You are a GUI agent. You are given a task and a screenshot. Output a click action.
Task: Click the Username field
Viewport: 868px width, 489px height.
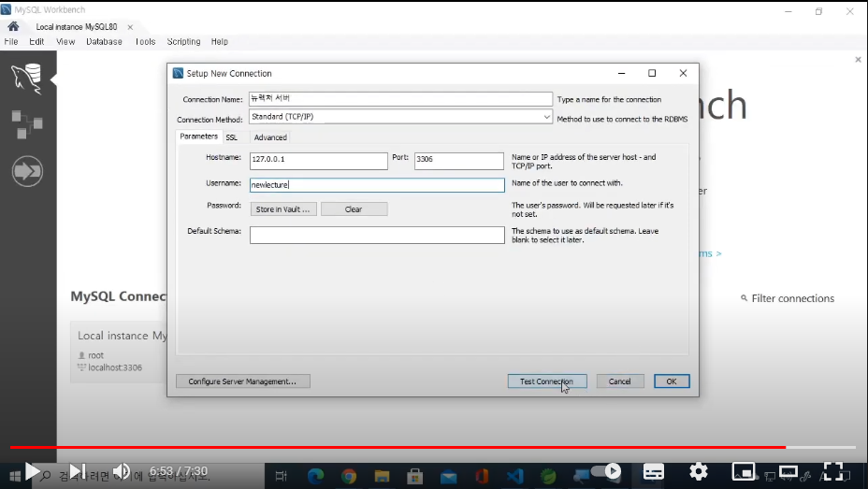(377, 185)
